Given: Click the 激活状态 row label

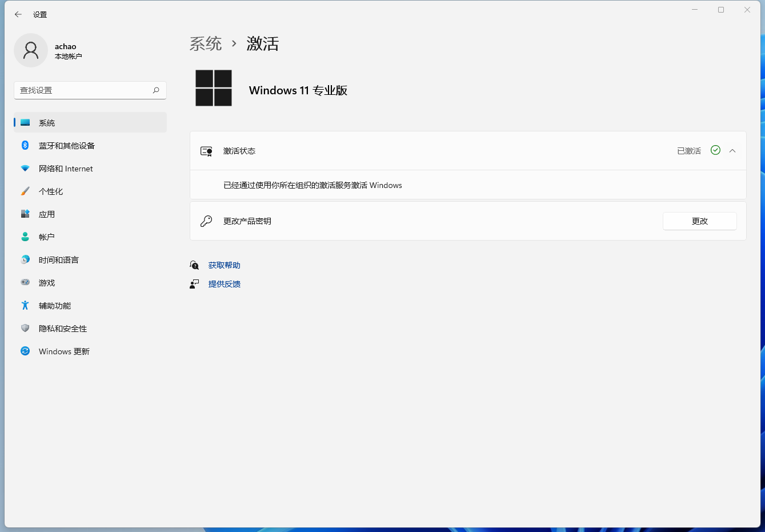Looking at the screenshot, I should click(x=239, y=151).
